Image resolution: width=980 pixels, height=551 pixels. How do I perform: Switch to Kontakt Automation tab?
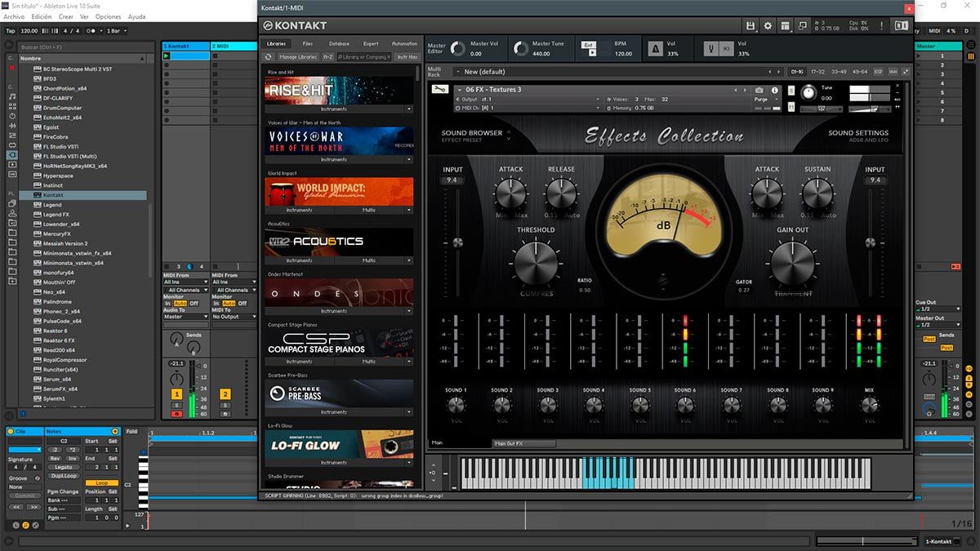tap(404, 43)
